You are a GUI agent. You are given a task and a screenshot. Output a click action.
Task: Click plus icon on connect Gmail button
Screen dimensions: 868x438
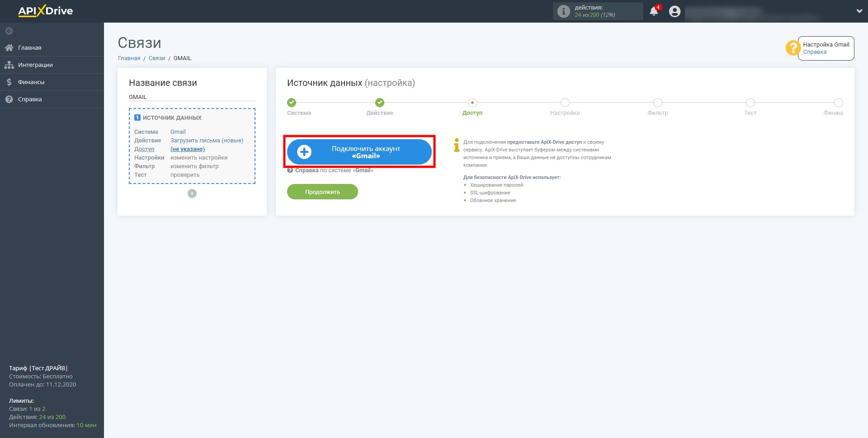(x=304, y=152)
